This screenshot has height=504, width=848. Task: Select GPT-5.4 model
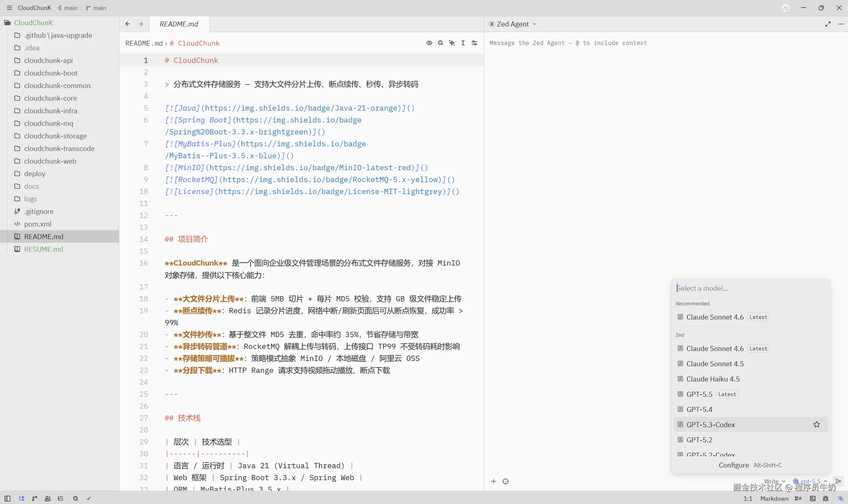751,409
